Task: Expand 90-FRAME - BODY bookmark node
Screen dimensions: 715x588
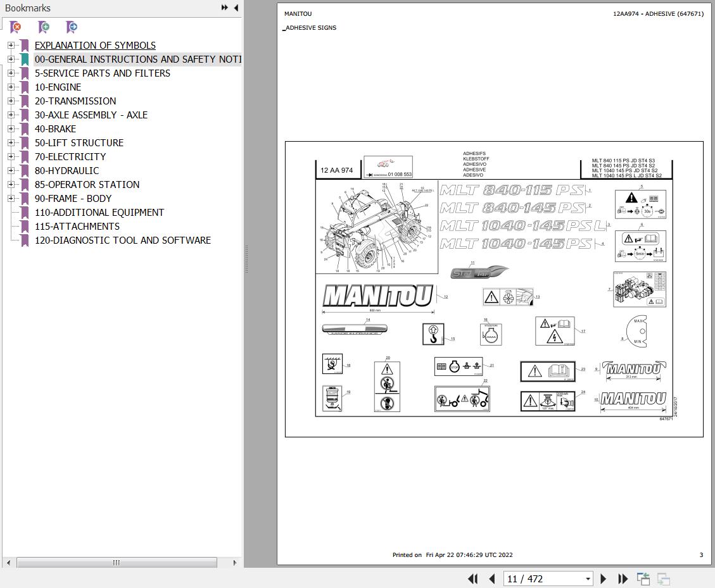Action: 11,198
